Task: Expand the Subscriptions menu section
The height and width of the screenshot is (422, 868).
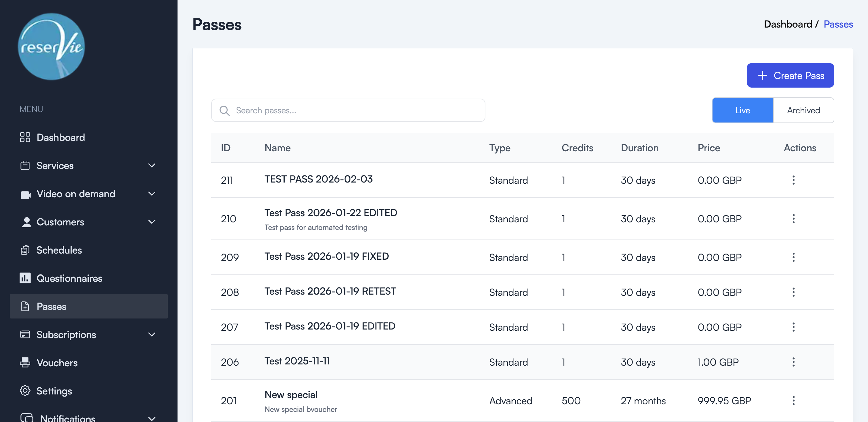Action: point(151,334)
